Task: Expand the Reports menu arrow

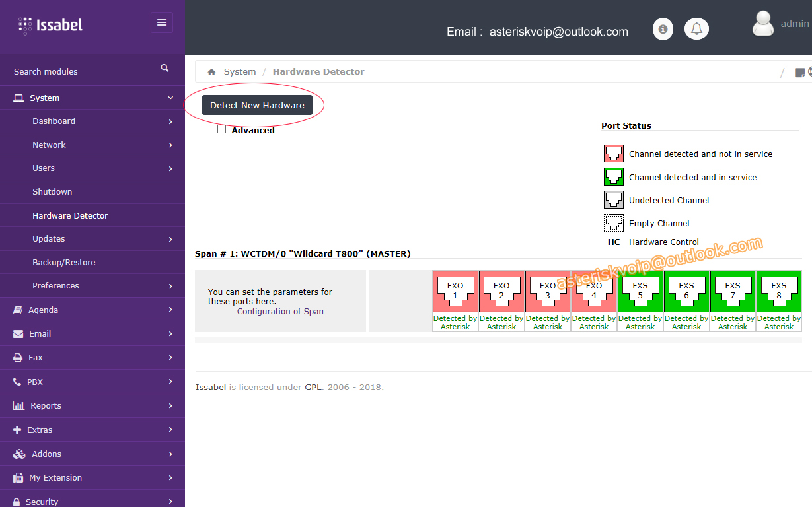Action: (170, 405)
